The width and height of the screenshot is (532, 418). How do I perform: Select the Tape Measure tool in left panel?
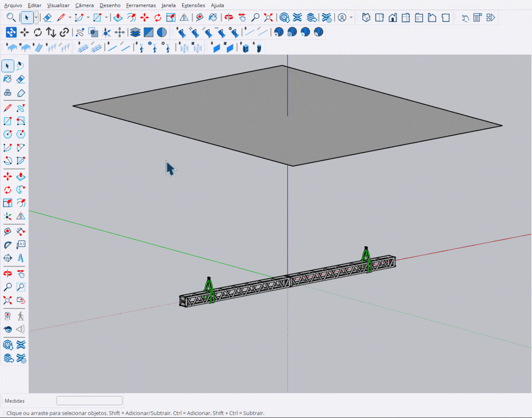[7, 231]
